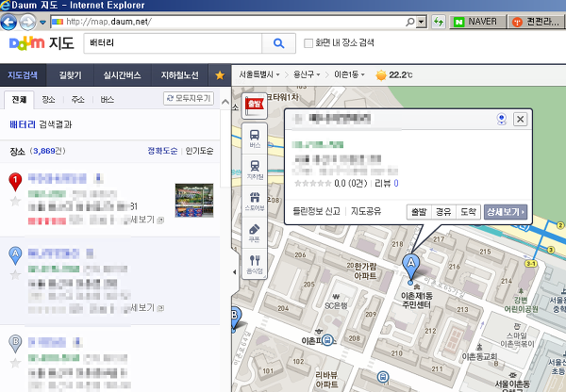Click the SC은행 map label

pyautogui.click(x=336, y=305)
